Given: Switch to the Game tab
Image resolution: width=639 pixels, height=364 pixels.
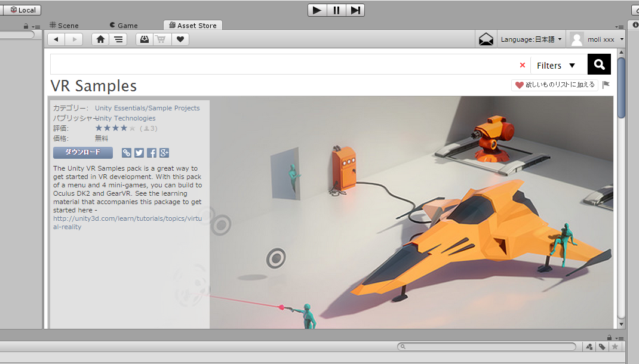Looking at the screenshot, I should pyautogui.click(x=124, y=25).
